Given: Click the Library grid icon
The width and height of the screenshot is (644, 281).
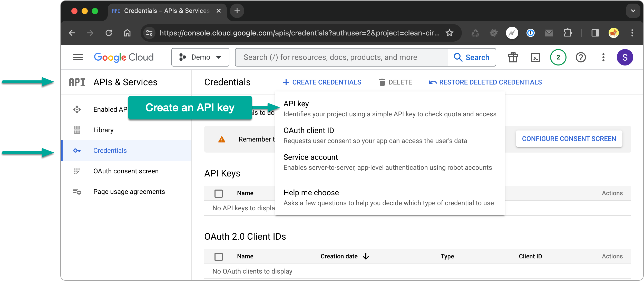Looking at the screenshot, I should [77, 130].
